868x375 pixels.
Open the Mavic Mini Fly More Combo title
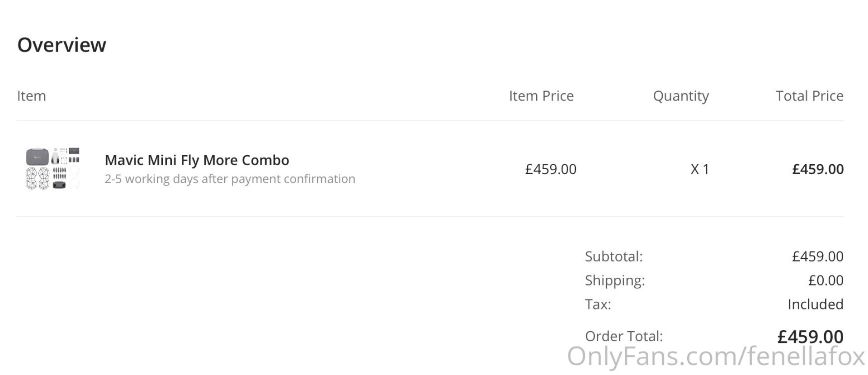tap(197, 160)
